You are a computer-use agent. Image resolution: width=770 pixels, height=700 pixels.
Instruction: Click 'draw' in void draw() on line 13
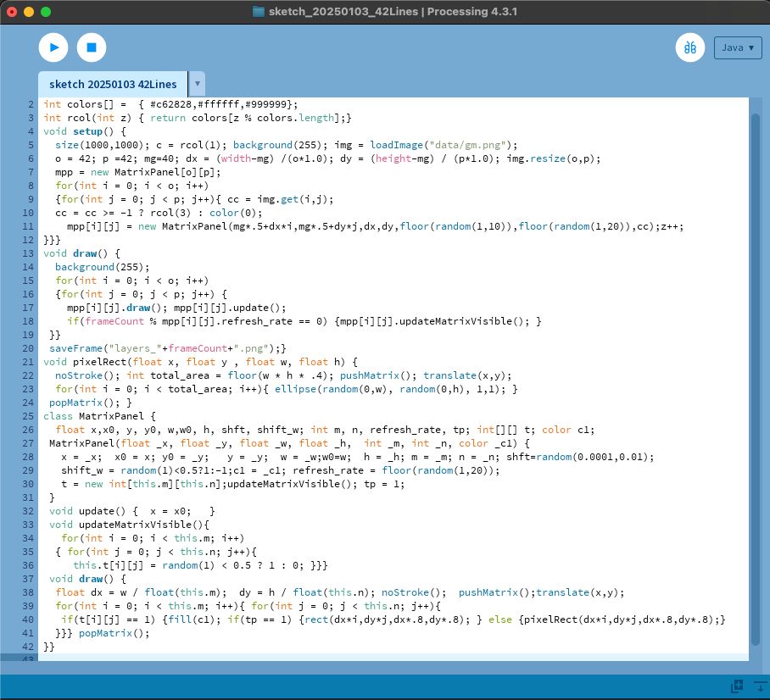coord(85,253)
